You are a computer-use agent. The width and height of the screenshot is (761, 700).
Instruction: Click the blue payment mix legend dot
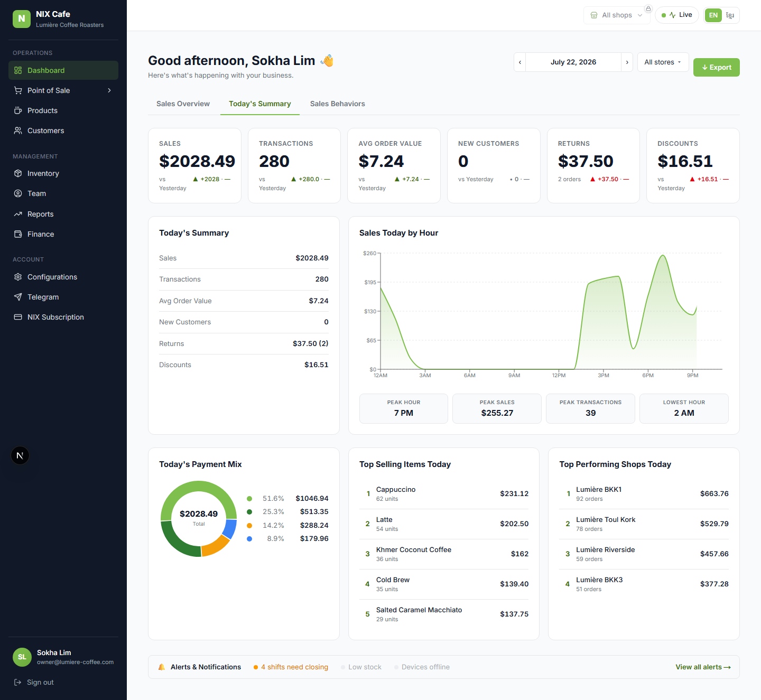[249, 539]
